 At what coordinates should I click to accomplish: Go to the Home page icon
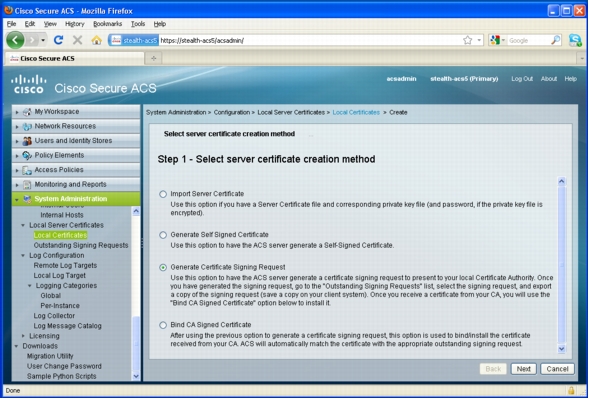tap(97, 40)
